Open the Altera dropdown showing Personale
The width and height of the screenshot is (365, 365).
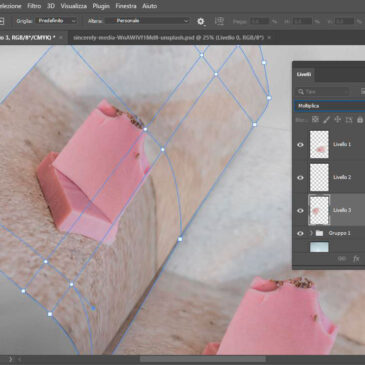tap(147, 21)
